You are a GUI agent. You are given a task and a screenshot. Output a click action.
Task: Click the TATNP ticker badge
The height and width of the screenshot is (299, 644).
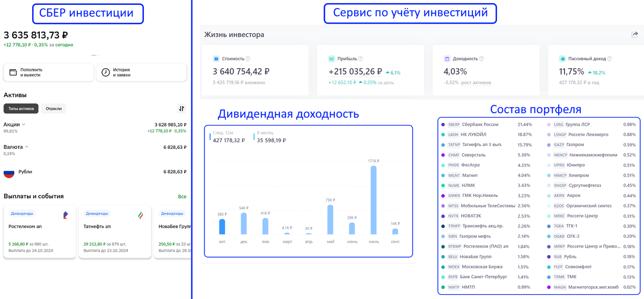pyautogui.click(x=454, y=145)
